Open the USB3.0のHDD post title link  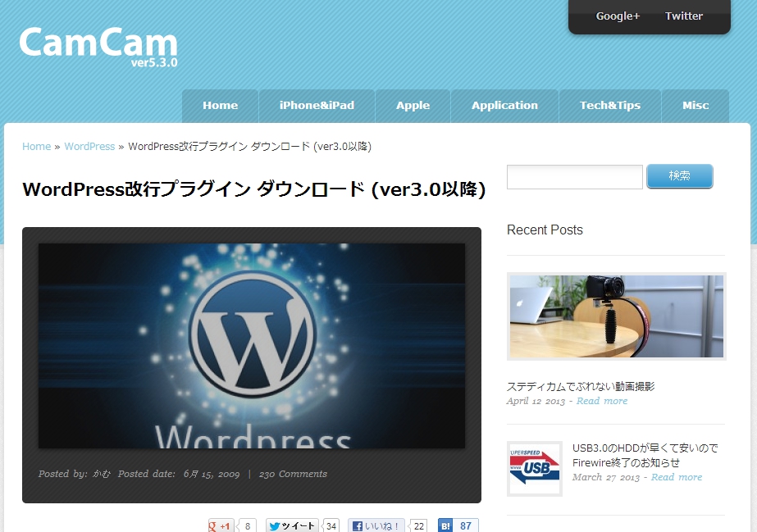click(645, 455)
